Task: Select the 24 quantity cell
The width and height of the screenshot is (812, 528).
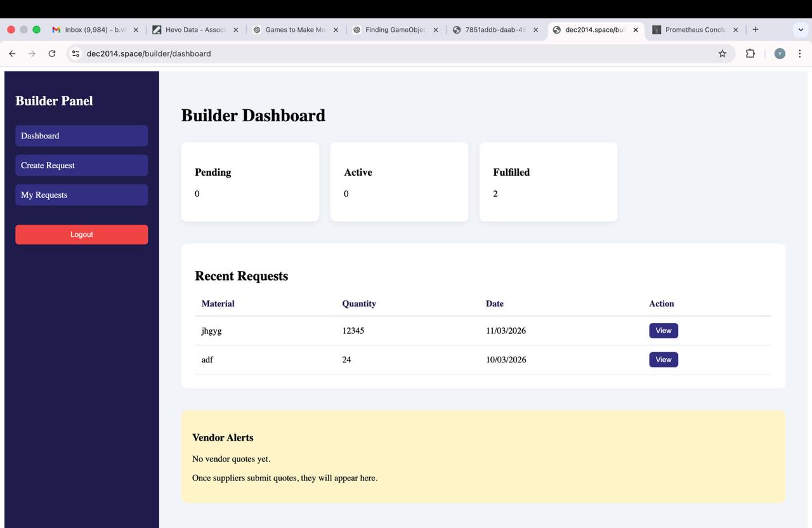Action: (346, 360)
